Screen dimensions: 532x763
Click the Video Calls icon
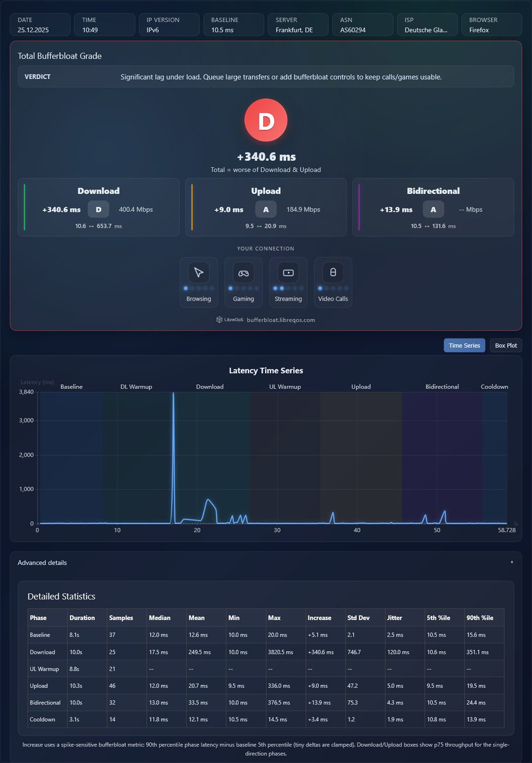coord(333,273)
